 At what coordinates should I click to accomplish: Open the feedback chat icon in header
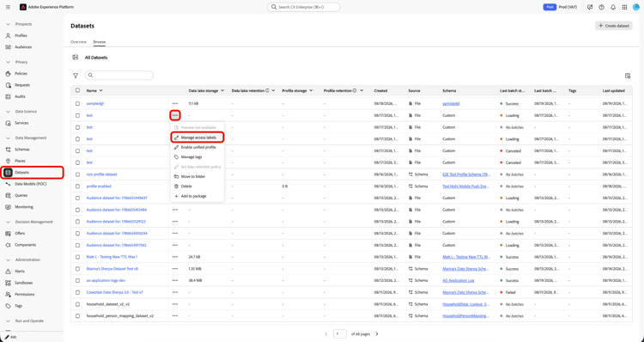(x=590, y=7)
